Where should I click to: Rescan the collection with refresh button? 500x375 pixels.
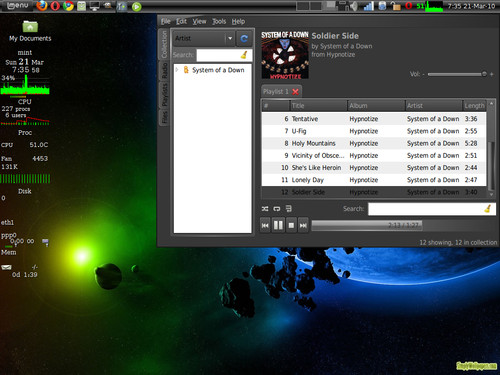click(x=244, y=38)
